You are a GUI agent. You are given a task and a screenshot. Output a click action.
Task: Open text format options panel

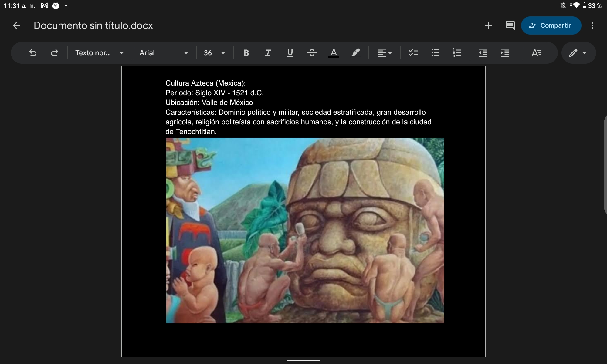pos(536,53)
